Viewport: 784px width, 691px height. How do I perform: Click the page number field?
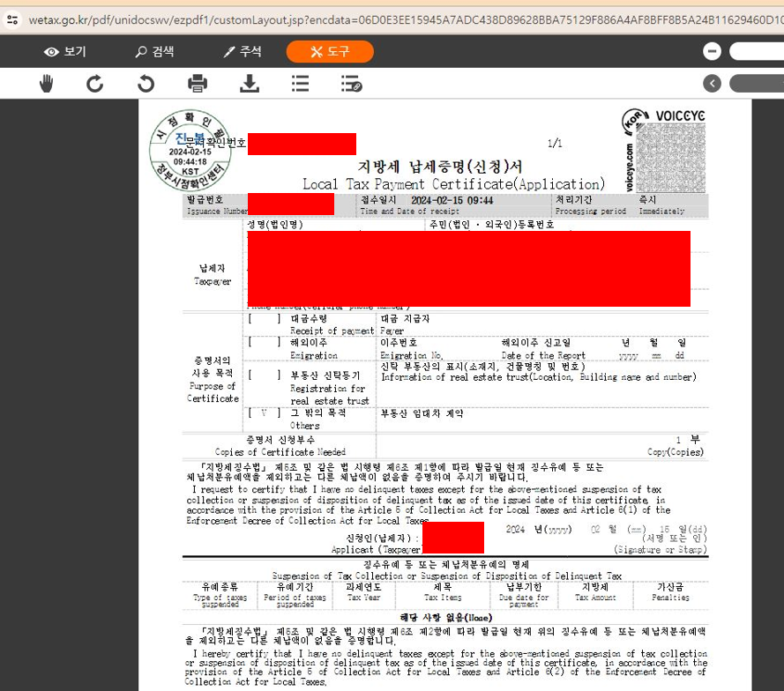757,83
